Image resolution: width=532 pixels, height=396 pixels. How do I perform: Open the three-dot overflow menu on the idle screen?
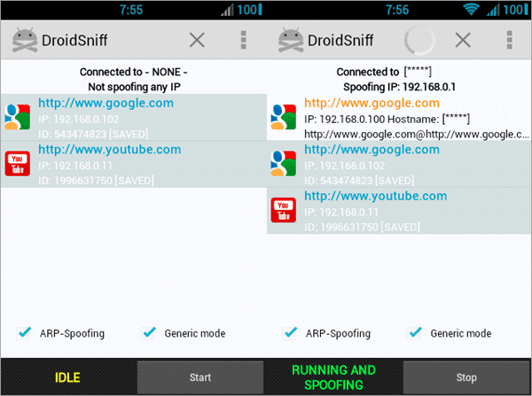[x=244, y=40]
